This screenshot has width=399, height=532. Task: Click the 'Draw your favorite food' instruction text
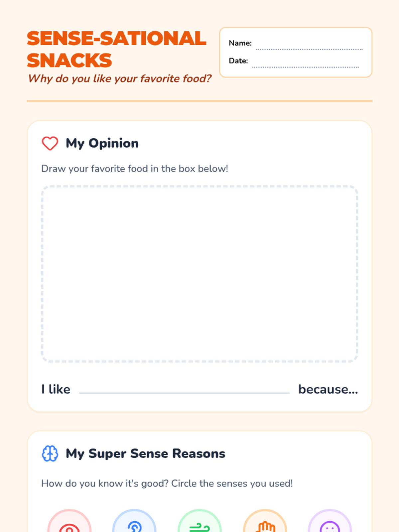135,169
